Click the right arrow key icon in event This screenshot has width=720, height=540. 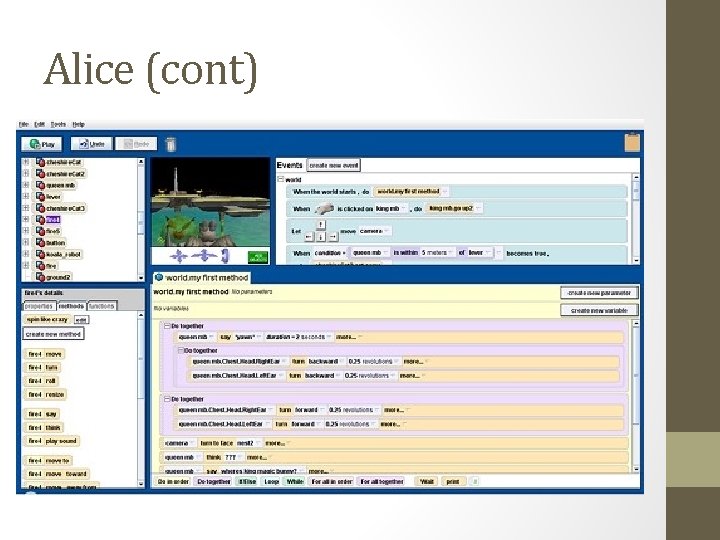click(x=333, y=237)
